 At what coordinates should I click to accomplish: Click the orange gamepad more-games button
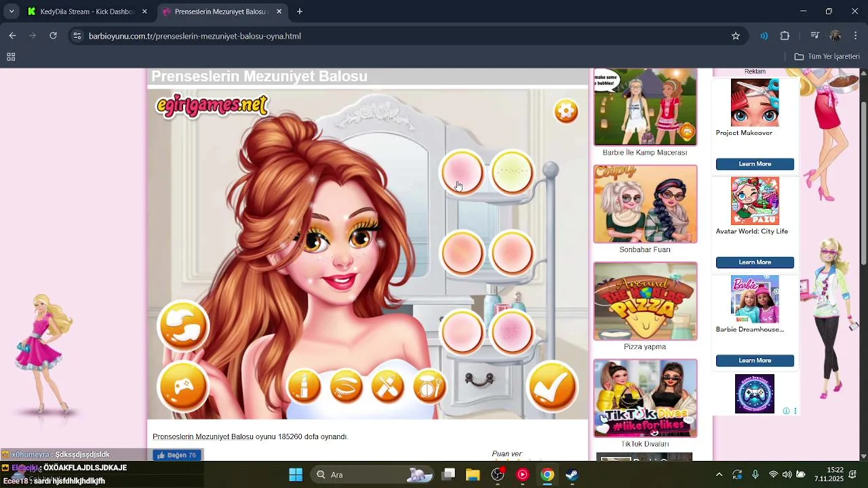point(183,387)
